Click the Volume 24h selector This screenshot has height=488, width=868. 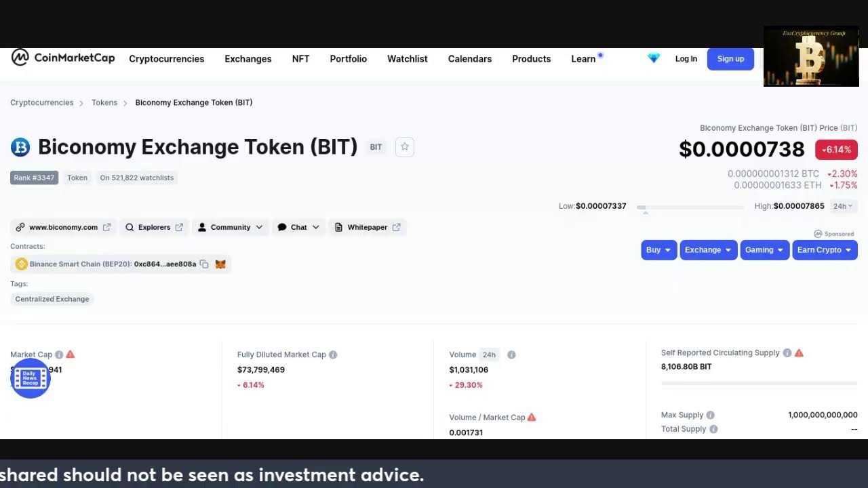click(489, 354)
